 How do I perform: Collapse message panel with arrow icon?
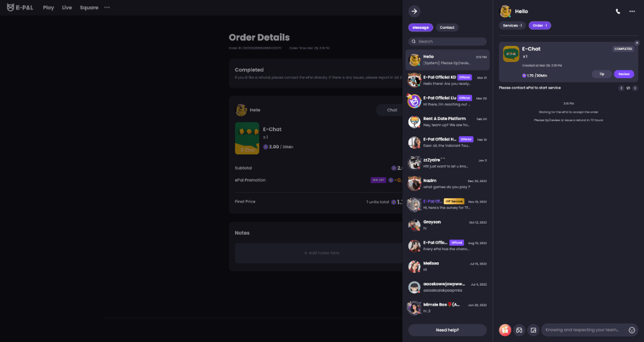[x=414, y=12]
